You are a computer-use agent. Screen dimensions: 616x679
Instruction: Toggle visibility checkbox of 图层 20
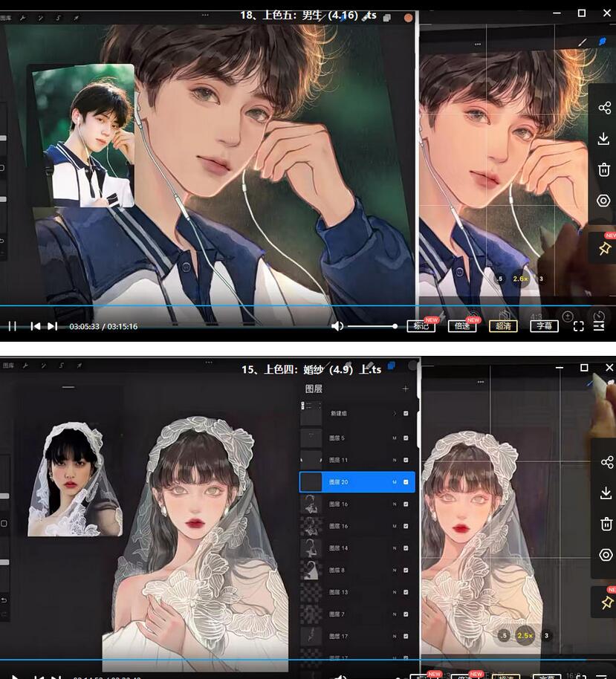pos(406,482)
